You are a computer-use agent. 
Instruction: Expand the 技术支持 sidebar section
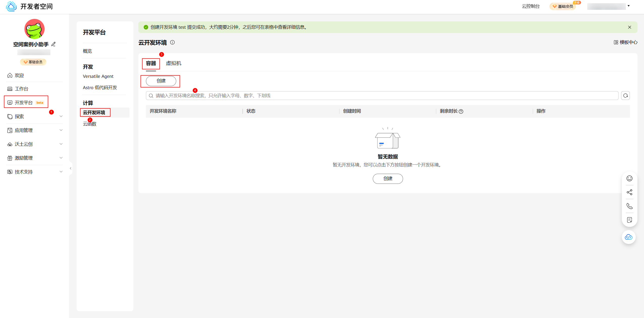pos(61,172)
